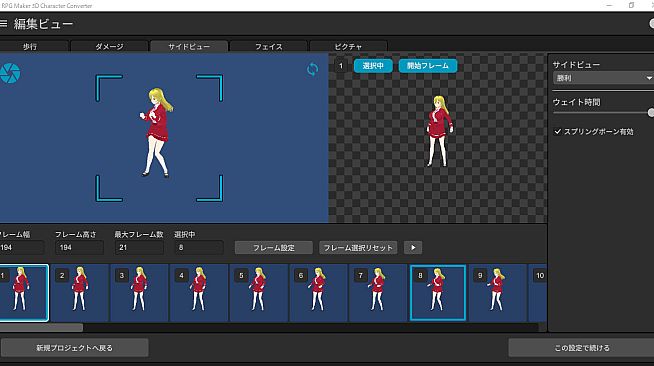
Task: Select frame thumbnail 4
Action: pyautogui.click(x=199, y=293)
